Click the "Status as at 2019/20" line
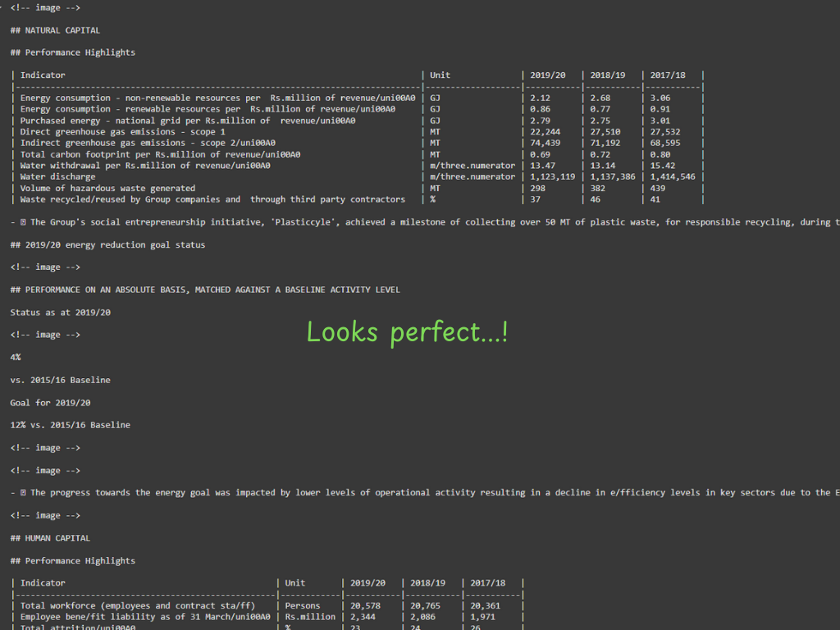The width and height of the screenshot is (840, 630). pyautogui.click(x=60, y=313)
